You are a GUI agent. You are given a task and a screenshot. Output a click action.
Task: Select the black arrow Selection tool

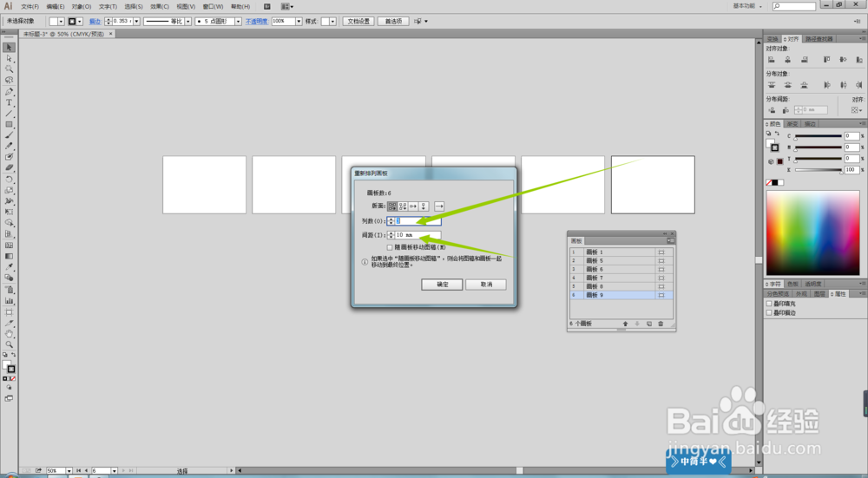(9, 48)
